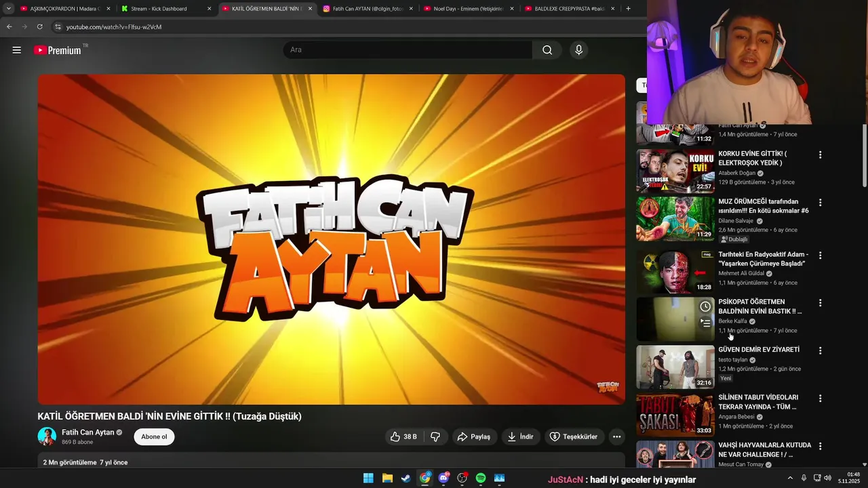Play the KORKU EVİ thumbnail video
Screen dimensions: 868x488
675,171
